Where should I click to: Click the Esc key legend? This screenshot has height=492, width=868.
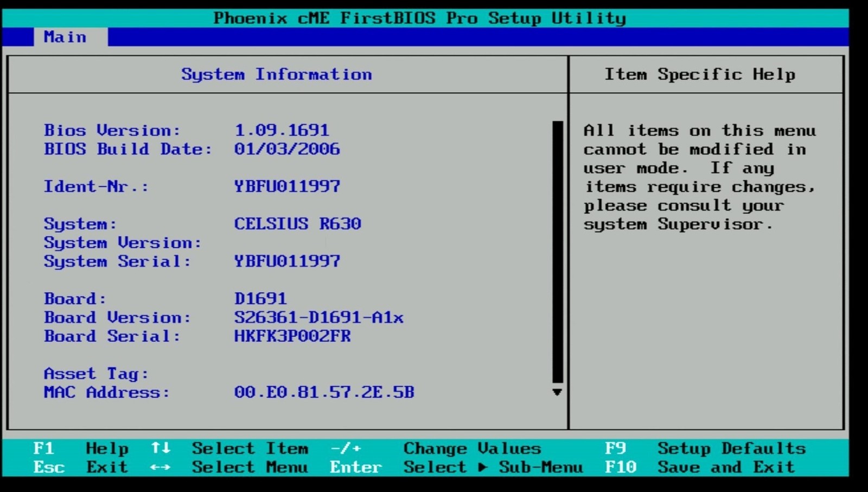pos(49,467)
